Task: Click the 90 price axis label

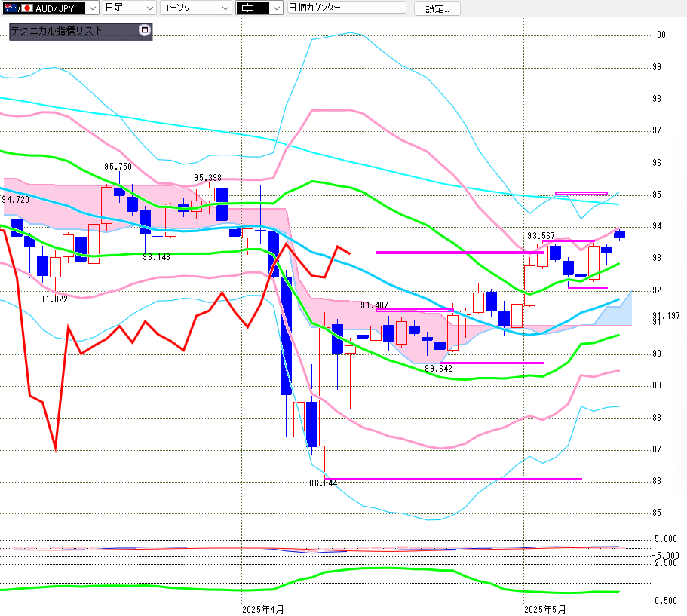Action: click(657, 354)
